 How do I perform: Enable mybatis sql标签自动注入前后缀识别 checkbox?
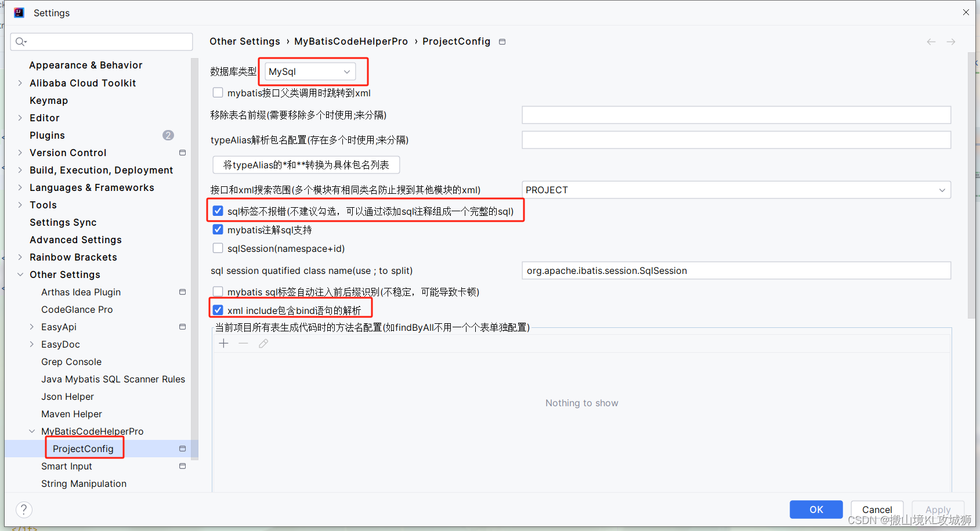pos(218,291)
